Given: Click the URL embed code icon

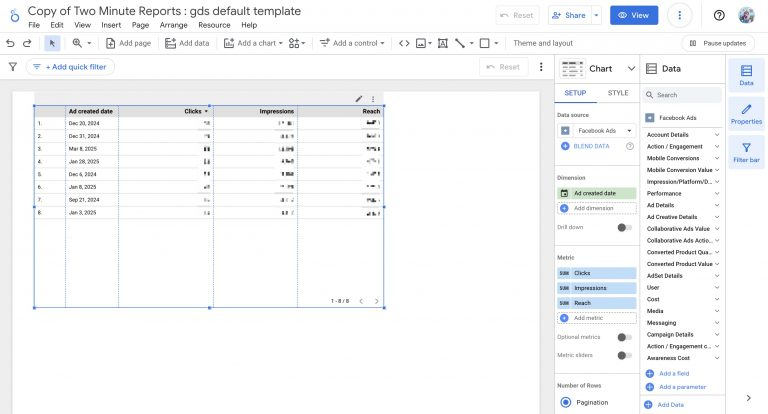Looking at the screenshot, I should 404,43.
